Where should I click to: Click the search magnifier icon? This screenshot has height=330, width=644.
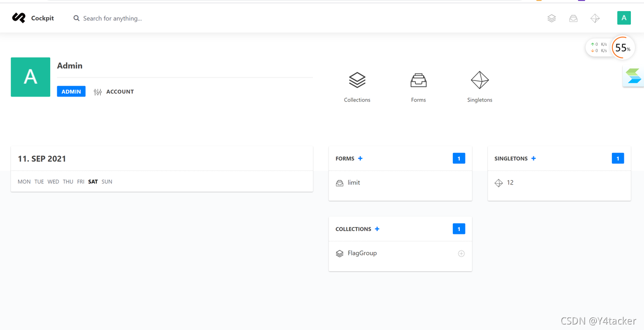click(76, 18)
